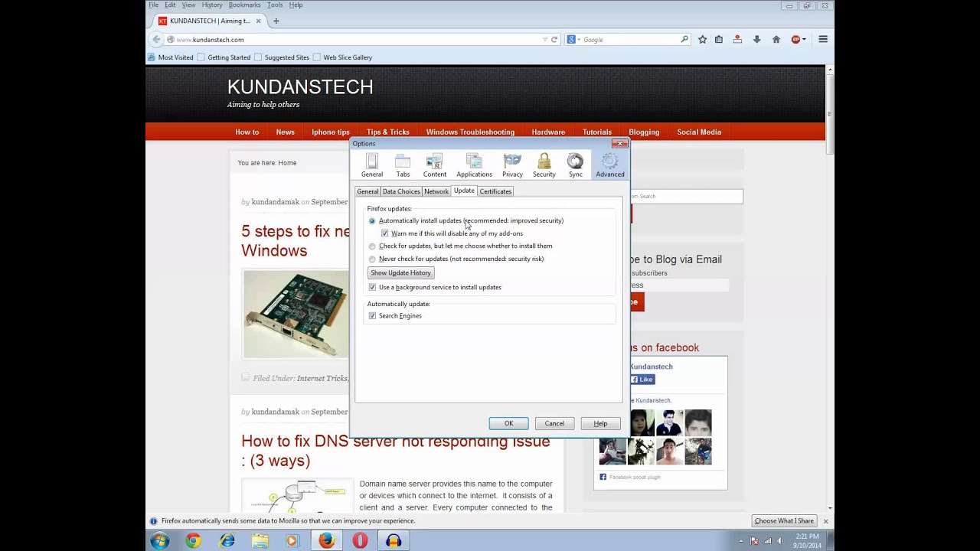
Task: Open the Sync options panel icon
Action: pos(575,165)
